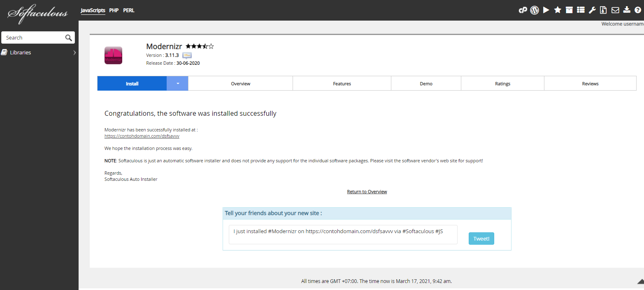Expand the Install button dropdown arrow
The image size is (644, 290).
pos(178,84)
